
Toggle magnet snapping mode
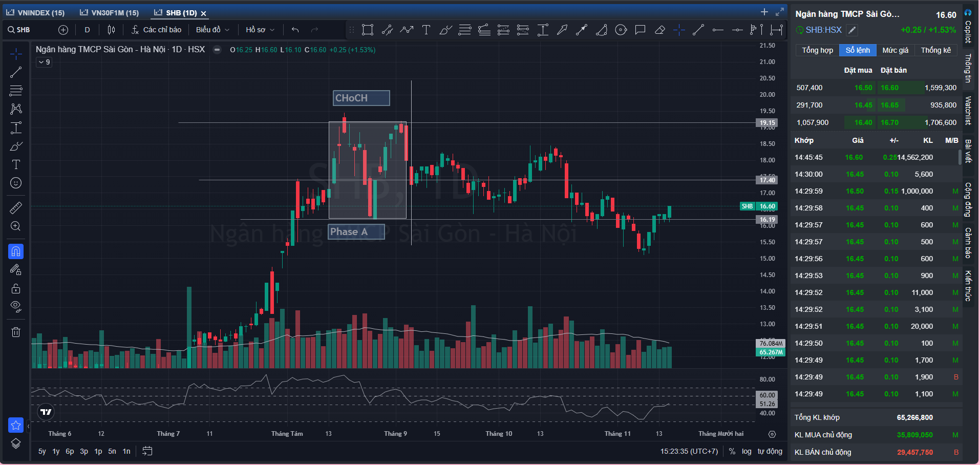[x=16, y=251]
